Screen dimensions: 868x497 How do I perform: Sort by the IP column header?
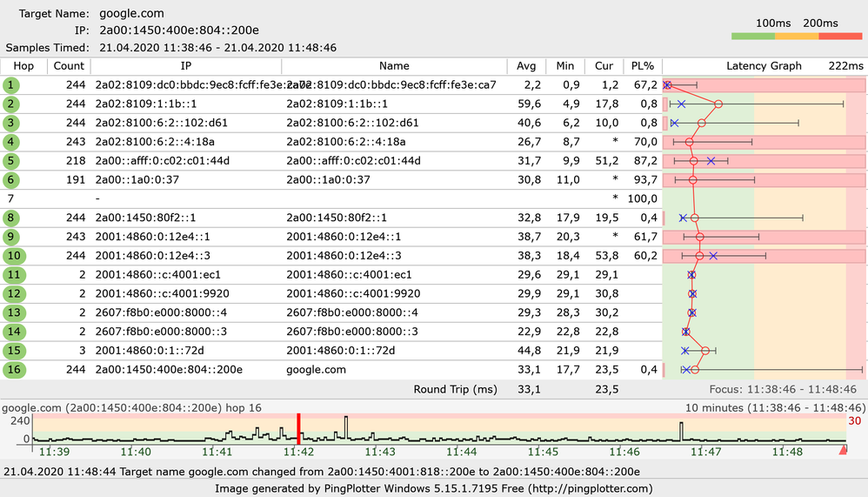point(186,66)
